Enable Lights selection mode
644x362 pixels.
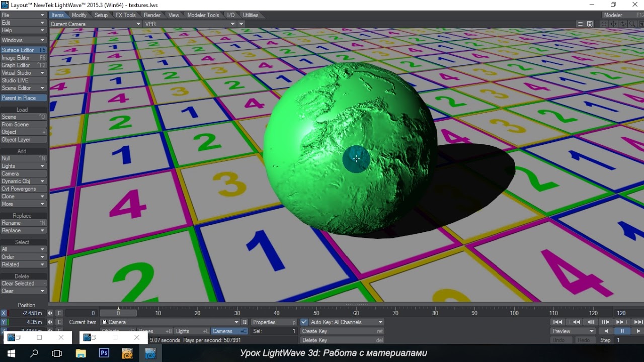[x=192, y=331]
